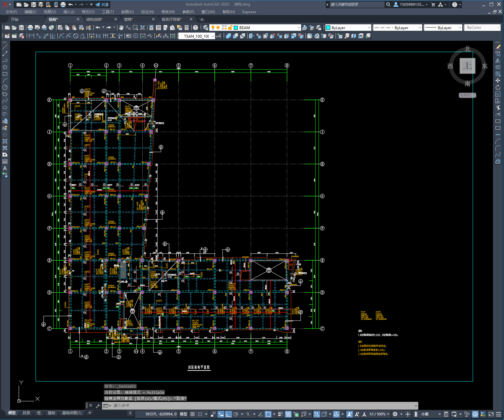The height and width of the screenshot is (420, 504).
Task: Click the 共享 share button
Action: 102,5
